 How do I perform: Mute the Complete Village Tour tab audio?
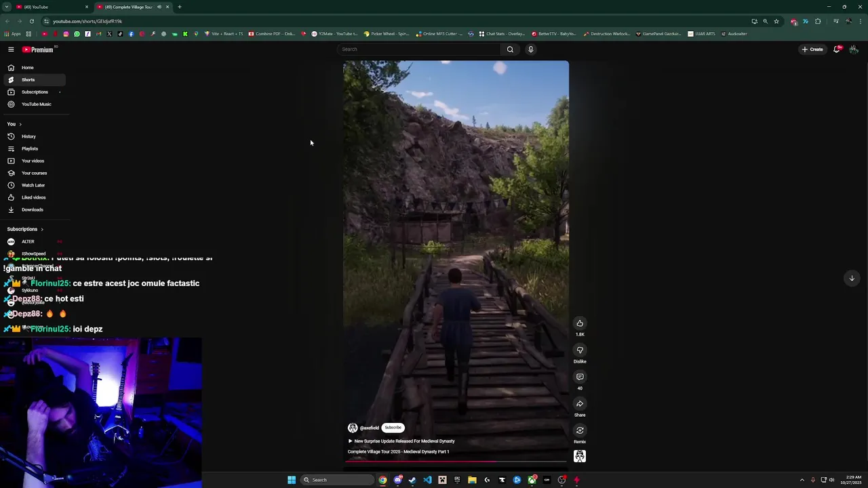point(159,7)
